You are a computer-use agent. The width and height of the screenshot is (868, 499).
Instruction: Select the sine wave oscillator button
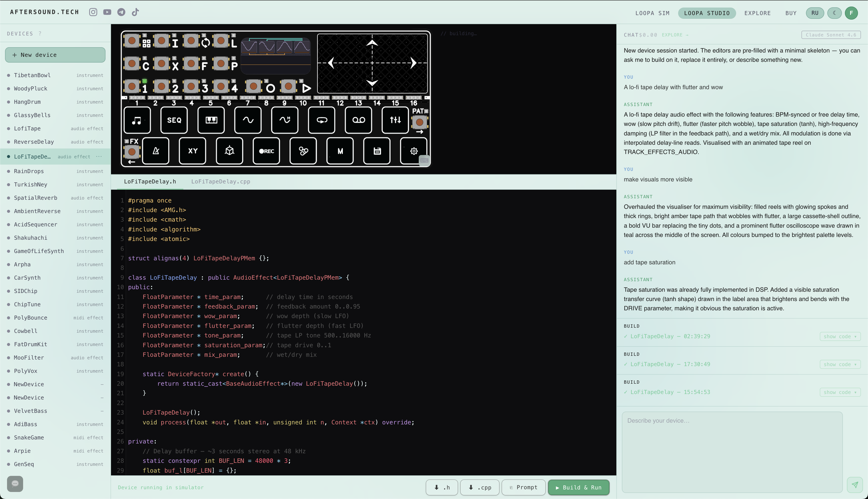click(x=248, y=120)
